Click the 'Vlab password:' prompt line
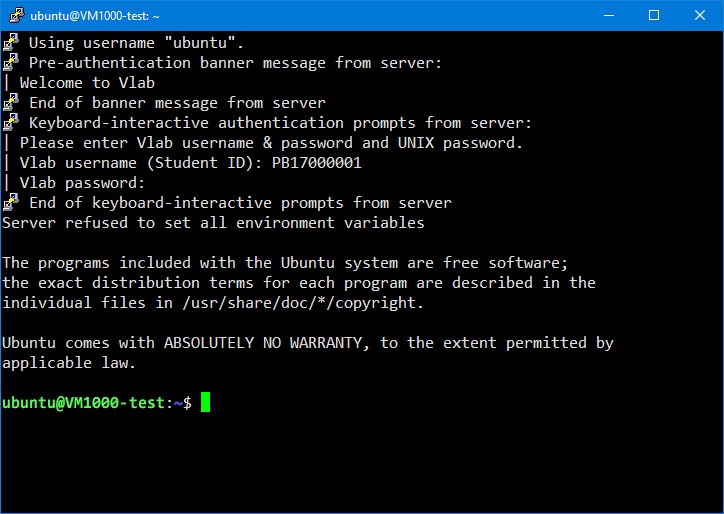This screenshot has width=724, height=514. (x=83, y=183)
